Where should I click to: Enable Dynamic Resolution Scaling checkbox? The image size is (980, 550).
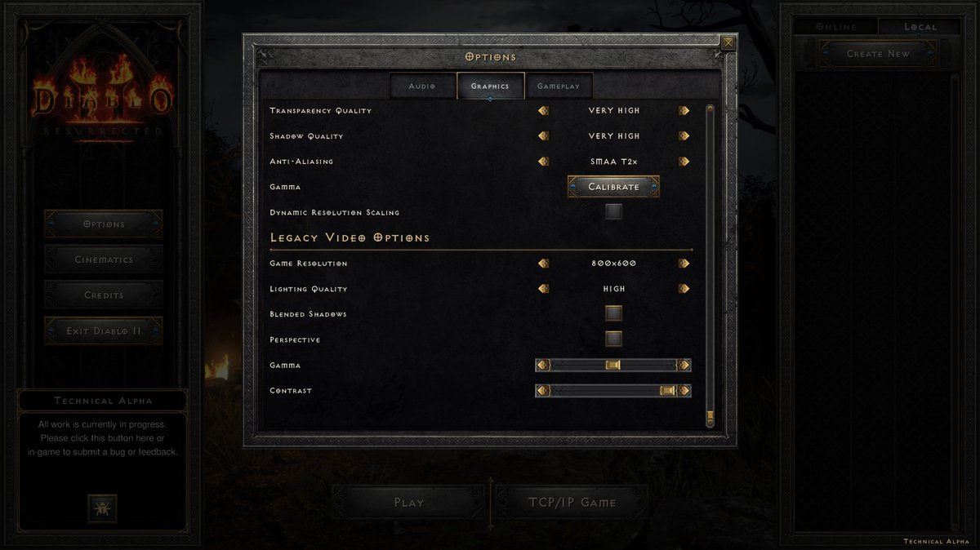click(x=613, y=212)
